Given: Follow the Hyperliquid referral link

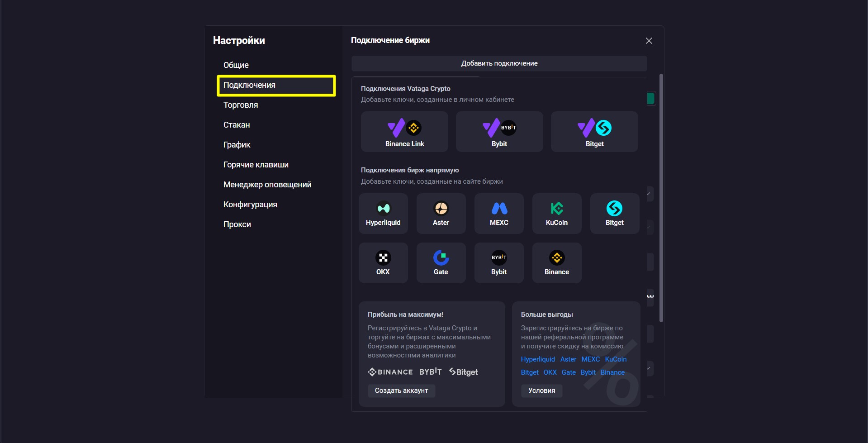Looking at the screenshot, I should (x=538, y=359).
